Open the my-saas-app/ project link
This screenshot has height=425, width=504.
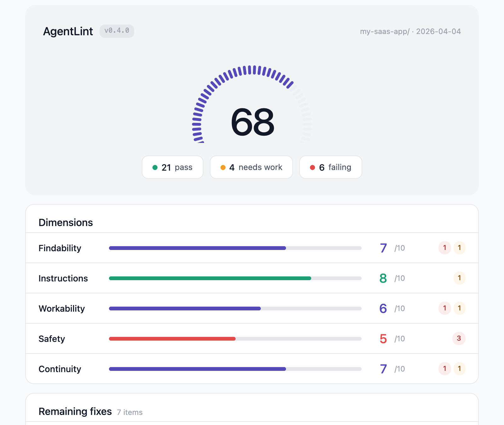(385, 31)
